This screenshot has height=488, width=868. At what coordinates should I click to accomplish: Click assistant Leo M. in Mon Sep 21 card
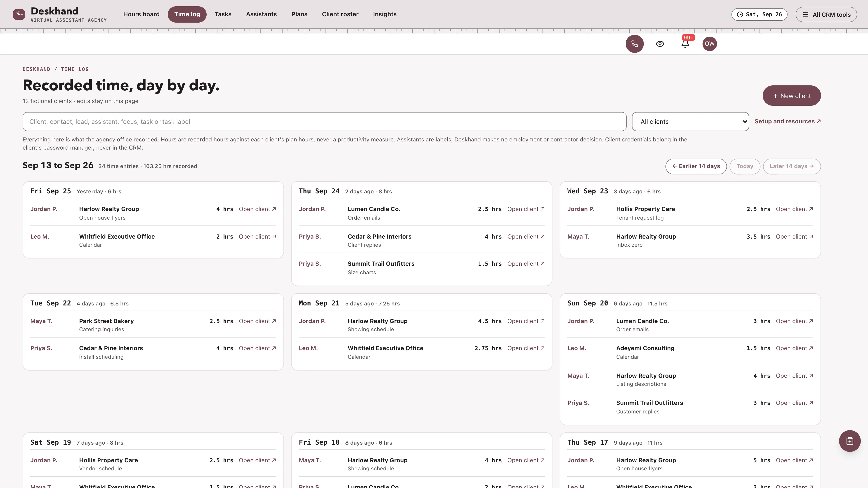click(x=308, y=348)
